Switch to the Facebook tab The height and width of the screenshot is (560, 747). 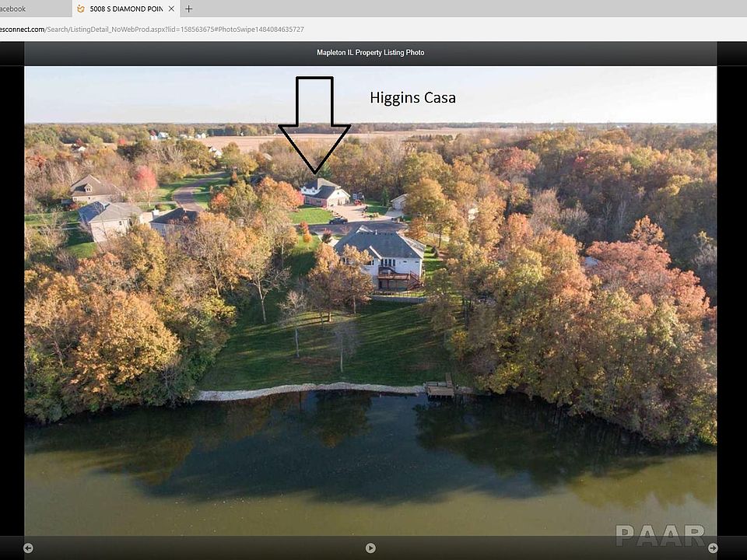pyautogui.click(x=34, y=9)
